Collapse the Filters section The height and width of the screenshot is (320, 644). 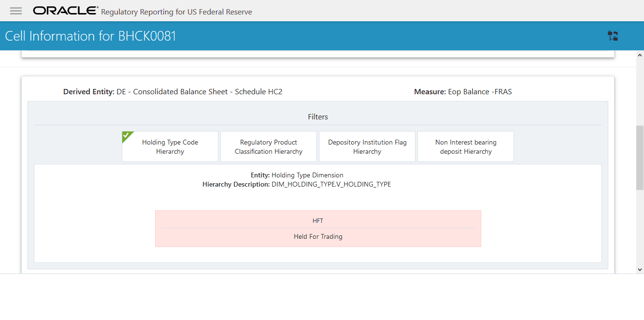point(318,116)
